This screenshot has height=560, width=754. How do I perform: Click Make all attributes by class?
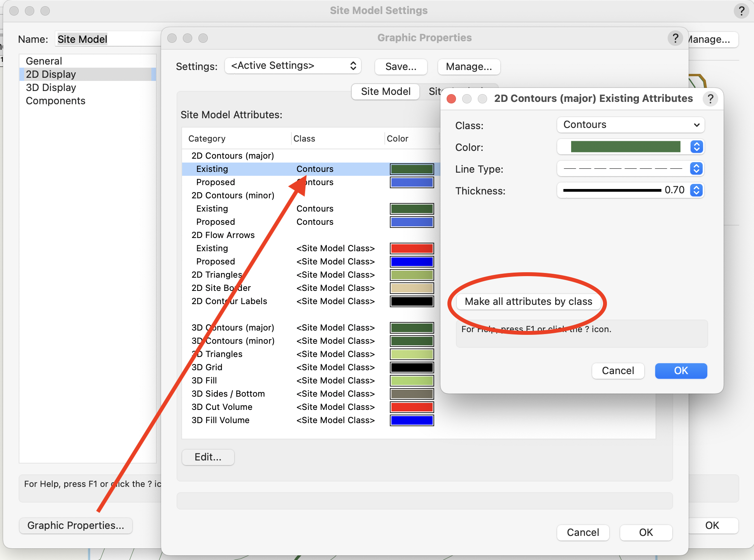point(528,301)
